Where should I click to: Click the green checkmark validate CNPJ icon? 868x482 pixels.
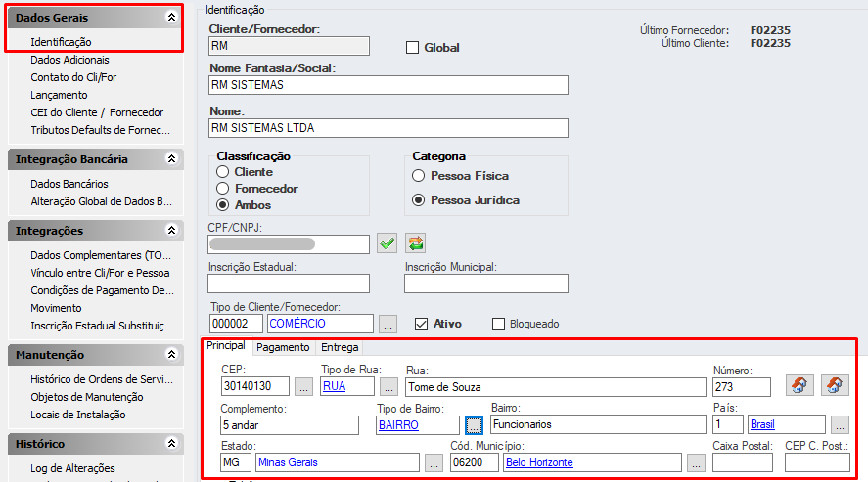(387, 243)
